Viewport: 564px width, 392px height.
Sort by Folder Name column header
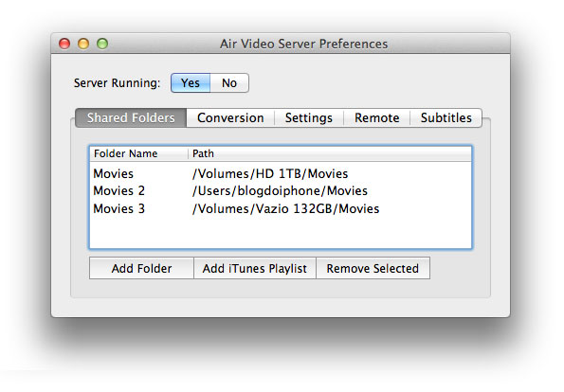coord(138,153)
